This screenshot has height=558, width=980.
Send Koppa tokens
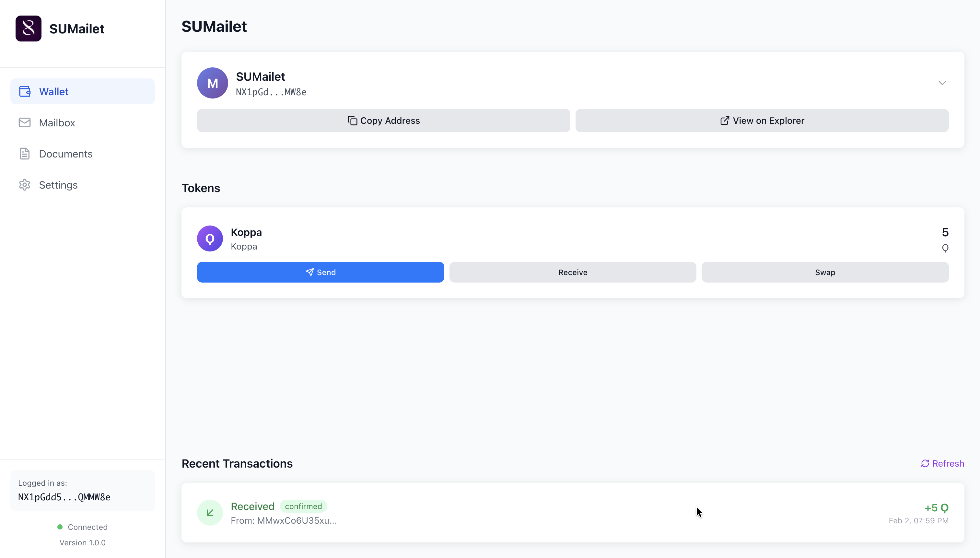click(x=321, y=272)
